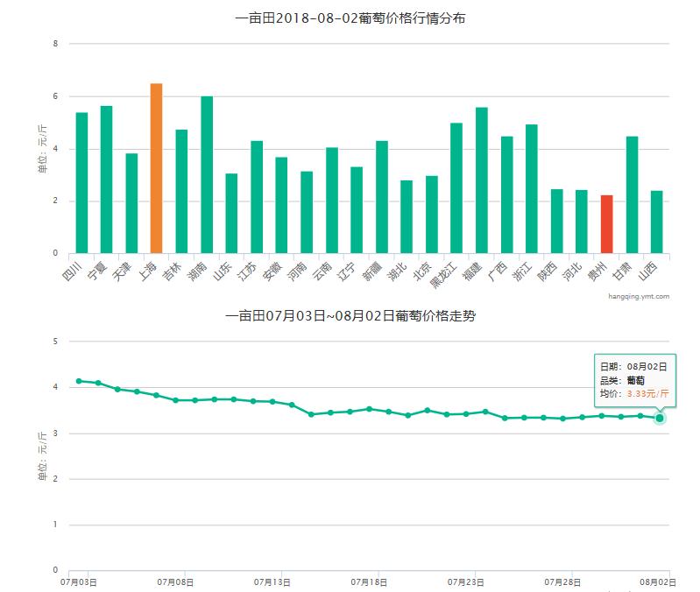
Task: Click the 湖南 axis label
Action: (197, 271)
